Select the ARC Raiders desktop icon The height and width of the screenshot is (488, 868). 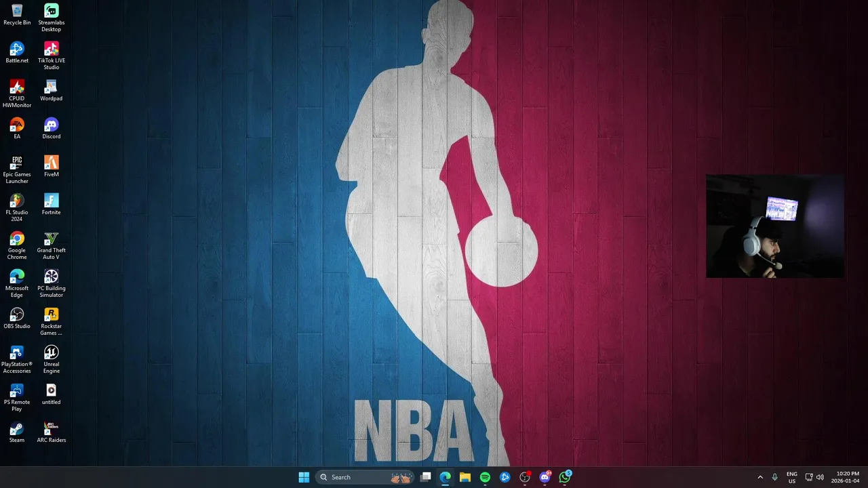click(51, 432)
